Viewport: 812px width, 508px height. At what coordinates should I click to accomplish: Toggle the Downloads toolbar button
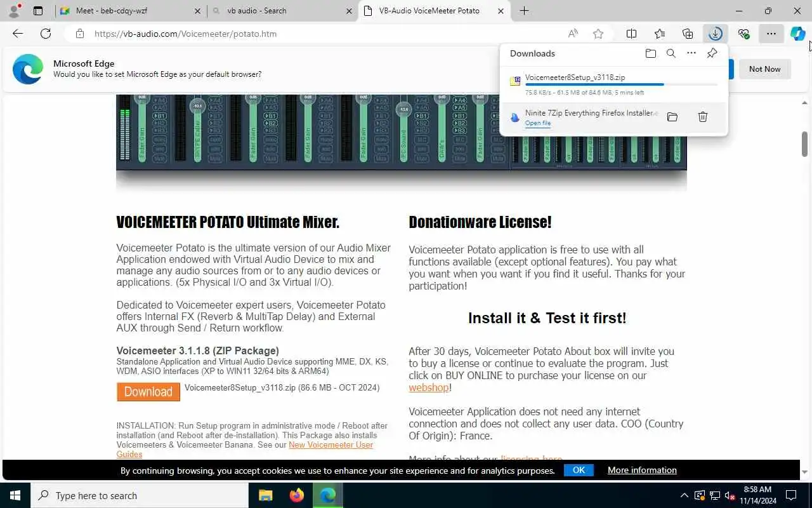pos(716,34)
